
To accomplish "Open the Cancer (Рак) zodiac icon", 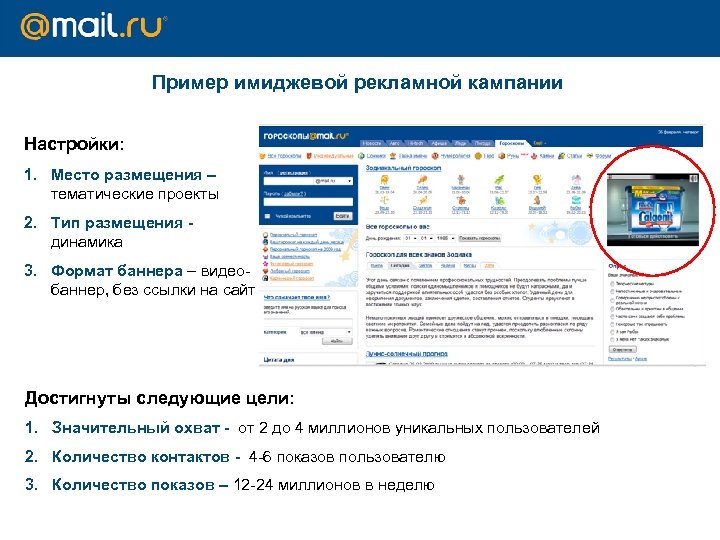I will click(x=499, y=180).
